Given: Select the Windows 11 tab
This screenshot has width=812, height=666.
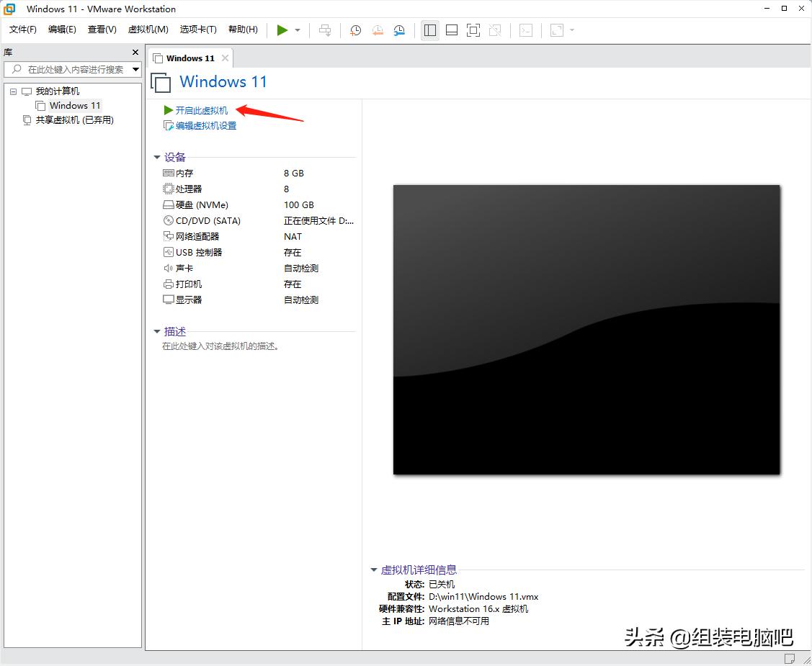Looking at the screenshot, I should tap(189, 58).
